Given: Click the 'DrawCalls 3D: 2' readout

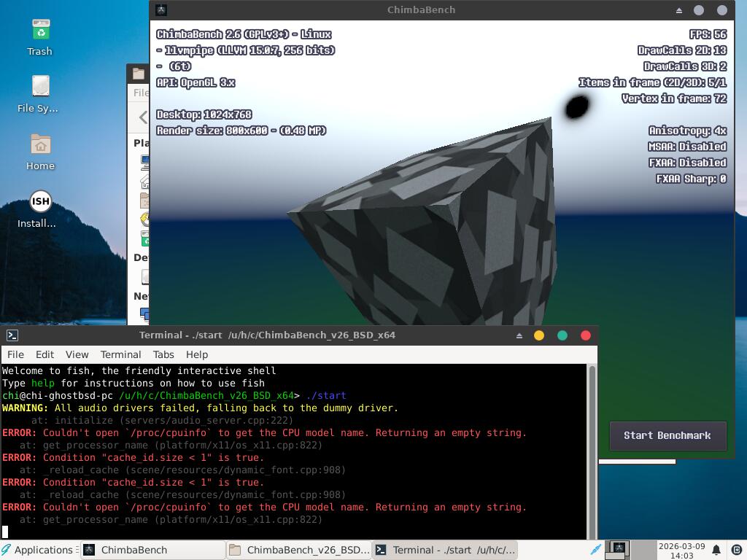Looking at the screenshot, I should tap(685, 66).
